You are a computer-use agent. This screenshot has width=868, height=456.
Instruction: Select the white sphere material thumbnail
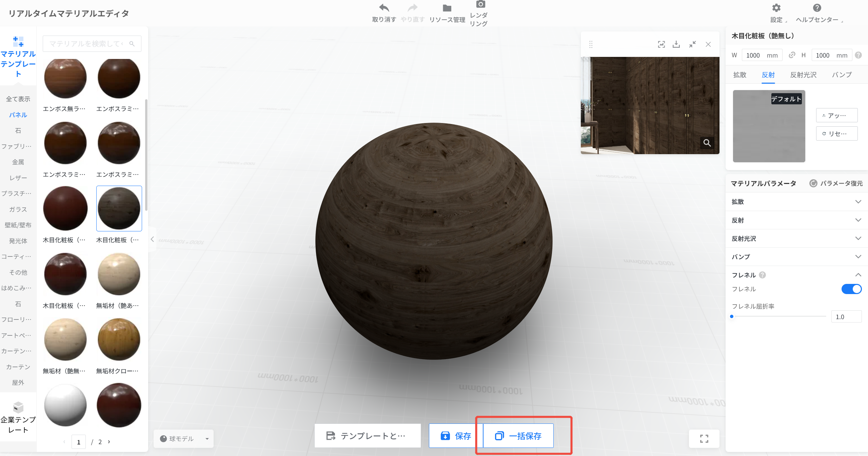pos(65,405)
